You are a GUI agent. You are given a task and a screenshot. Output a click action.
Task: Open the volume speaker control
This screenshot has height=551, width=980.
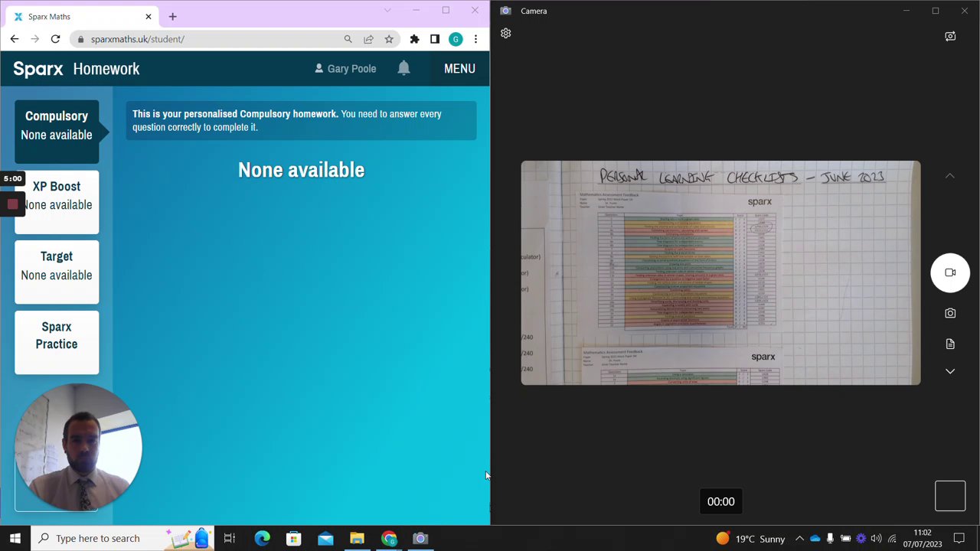click(876, 538)
